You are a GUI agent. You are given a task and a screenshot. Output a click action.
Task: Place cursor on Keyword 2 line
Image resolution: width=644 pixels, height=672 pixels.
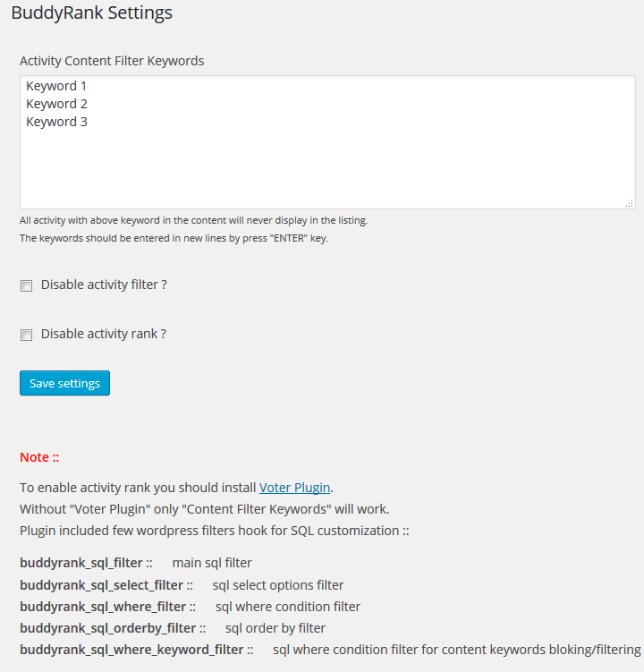tap(56, 104)
